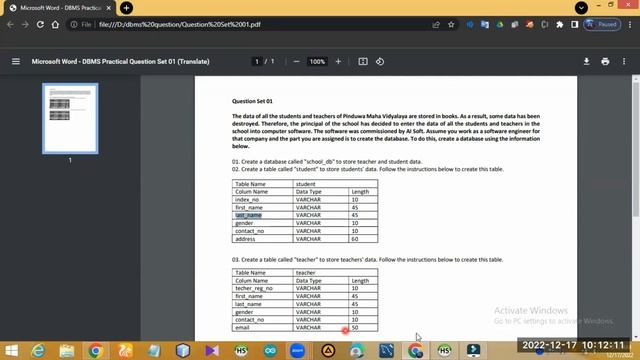The width and height of the screenshot is (640, 360).
Task: Click the 100% zoom level field
Action: (x=317, y=62)
